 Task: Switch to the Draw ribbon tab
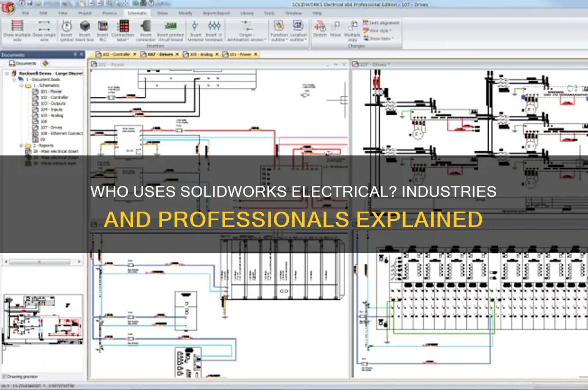(163, 13)
